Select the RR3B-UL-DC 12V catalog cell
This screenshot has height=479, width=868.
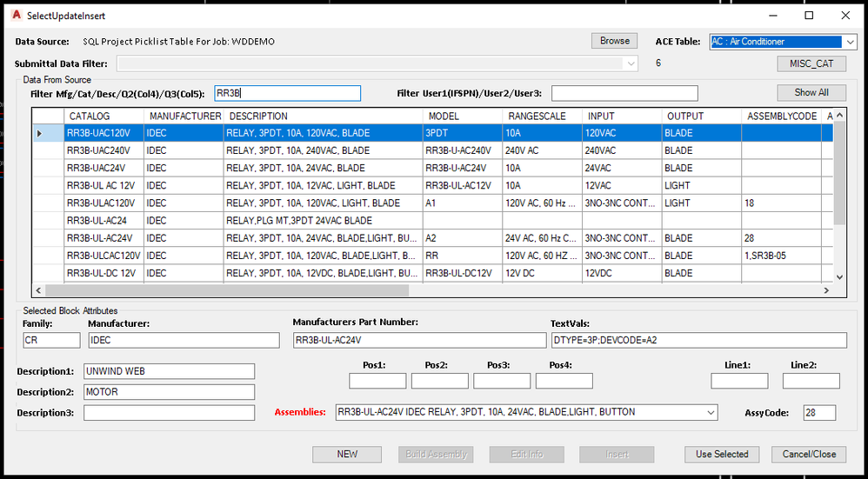104,273
